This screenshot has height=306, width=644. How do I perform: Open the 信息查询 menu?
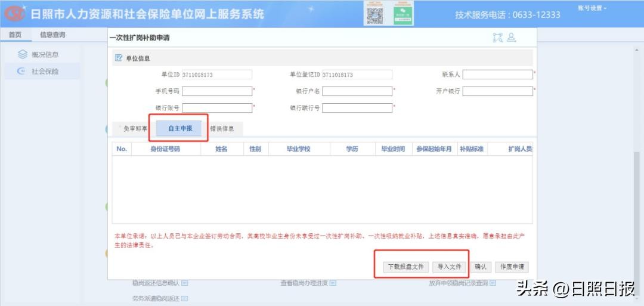point(52,35)
